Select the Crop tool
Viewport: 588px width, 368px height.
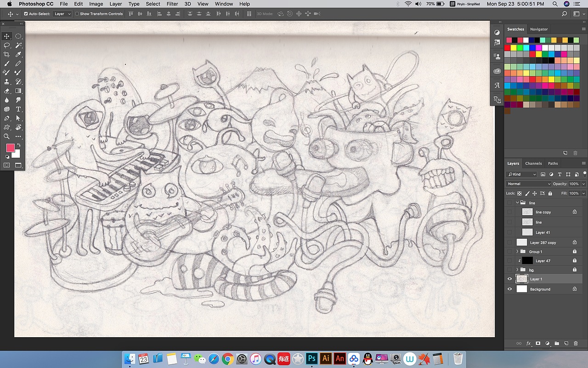click(x=7, y=55)
